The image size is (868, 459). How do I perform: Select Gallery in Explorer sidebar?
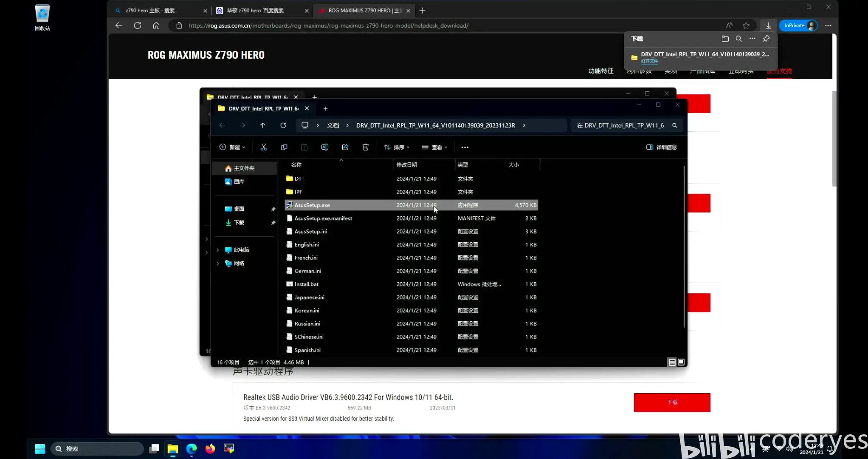[239, 182]
